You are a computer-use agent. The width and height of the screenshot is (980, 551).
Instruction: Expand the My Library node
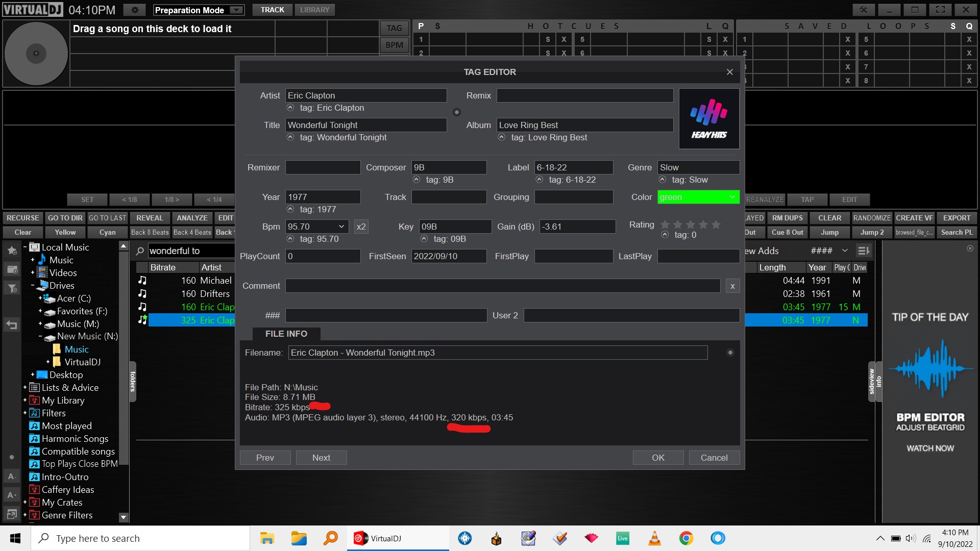click(24, 400)
